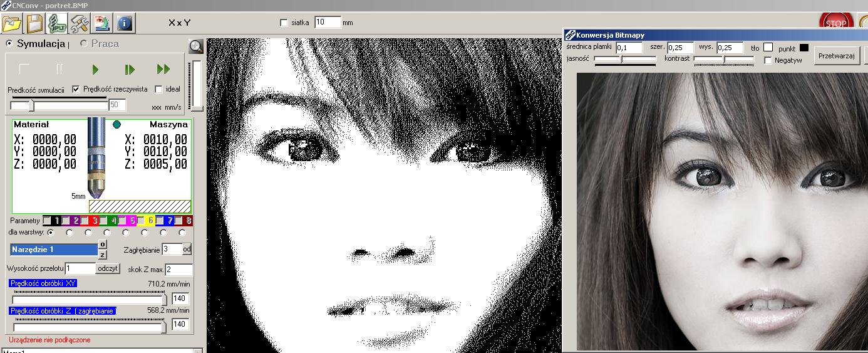Click the 'z' button beside Narzędzie 1
The height and width of the screenshot is (353, 868).
point(103,255)
